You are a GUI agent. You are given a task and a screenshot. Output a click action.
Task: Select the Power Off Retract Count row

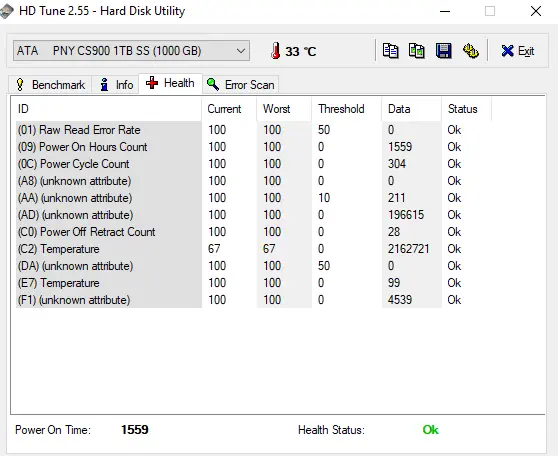[x=253, y=232]
